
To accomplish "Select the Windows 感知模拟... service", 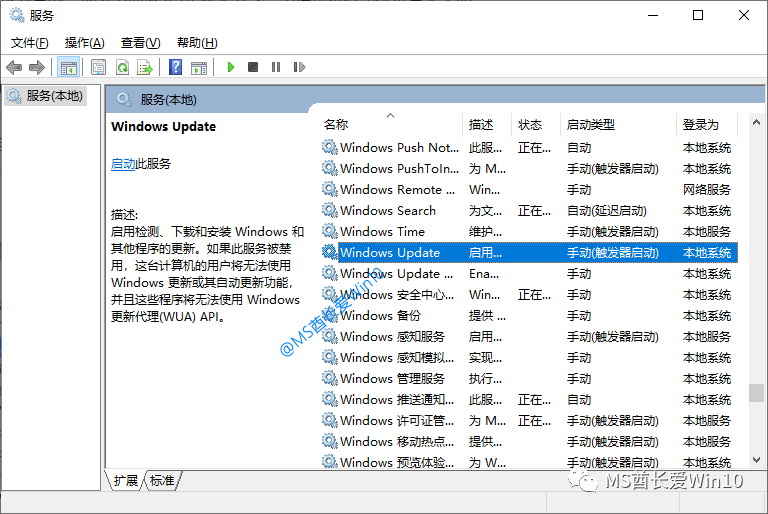I will coord(529,357).
